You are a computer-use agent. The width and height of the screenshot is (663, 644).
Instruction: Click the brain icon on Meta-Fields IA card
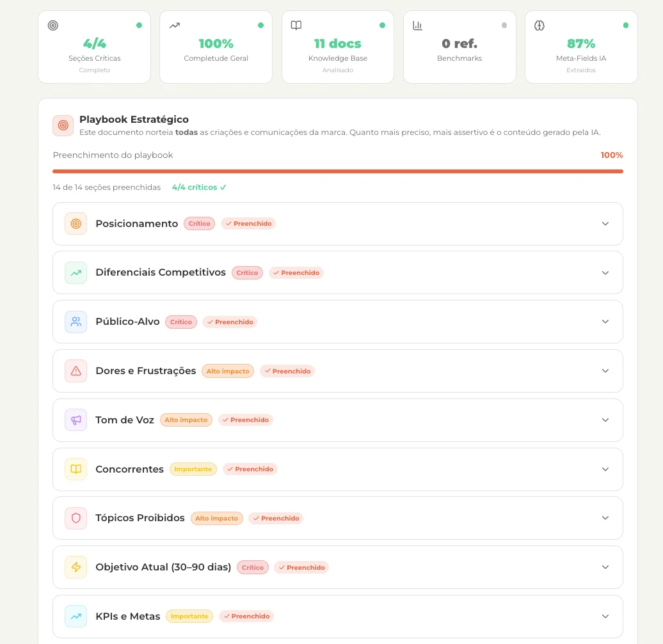[539, 26]
